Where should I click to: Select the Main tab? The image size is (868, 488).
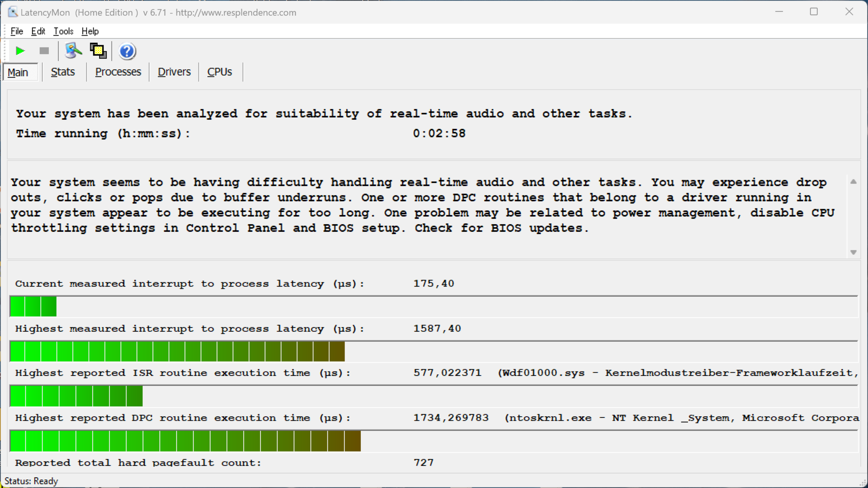coord(18,72)
